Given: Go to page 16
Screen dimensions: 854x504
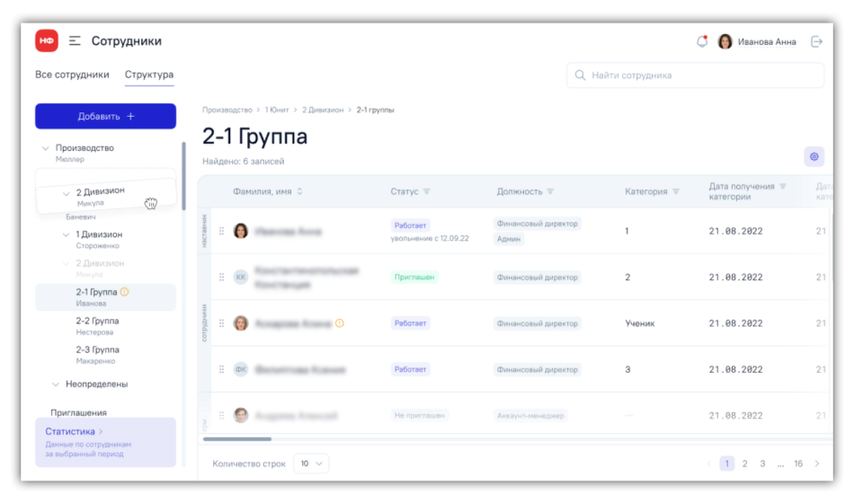Looking at the screenshot, I should click(798, 464).
